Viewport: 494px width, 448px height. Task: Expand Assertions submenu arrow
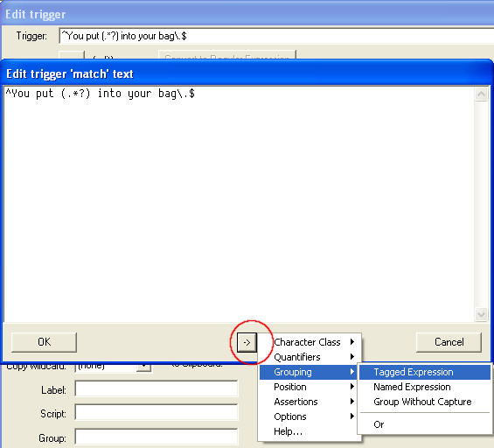pyautogui.click(x=352, y=402)
